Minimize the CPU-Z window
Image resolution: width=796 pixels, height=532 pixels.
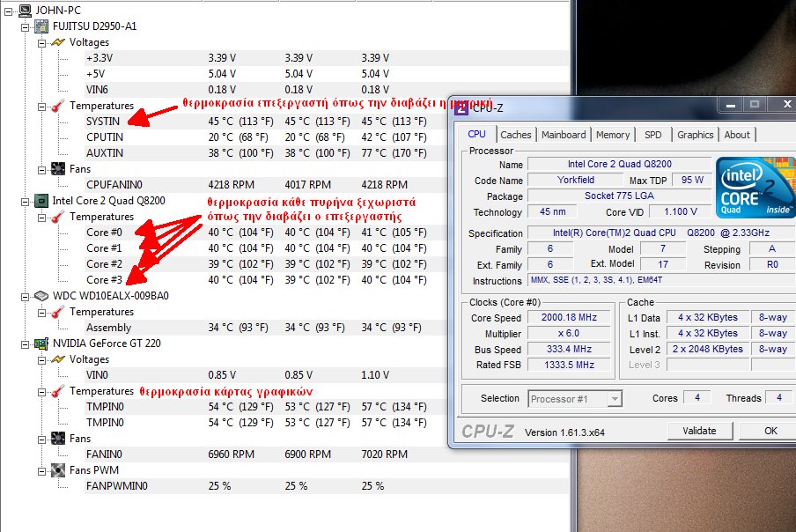pos(731,105)
